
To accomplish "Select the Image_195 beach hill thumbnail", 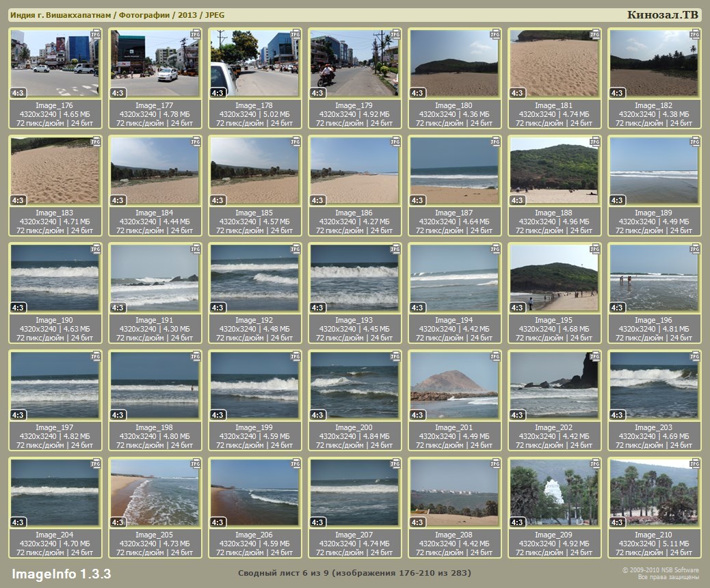I will (x=554, y=278).
